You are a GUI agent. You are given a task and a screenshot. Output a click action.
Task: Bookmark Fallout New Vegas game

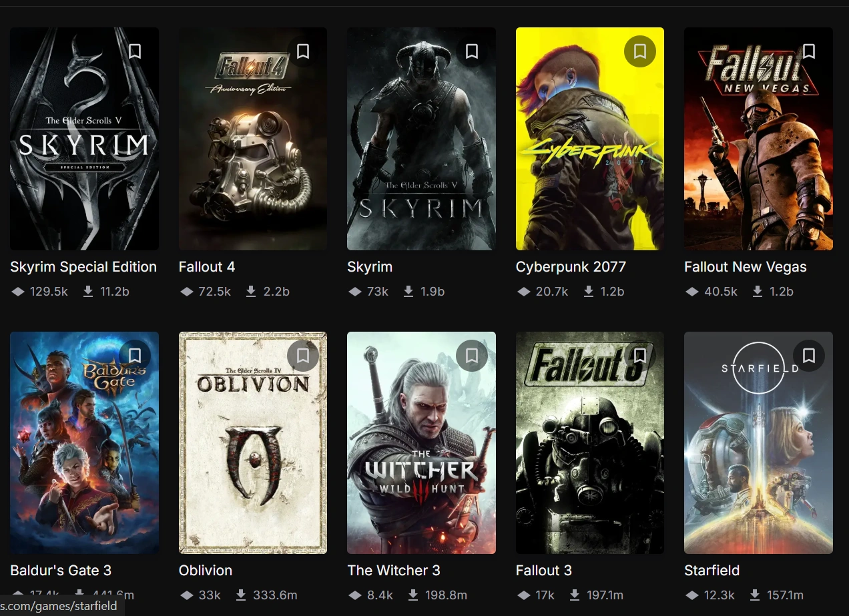pyautogui.click(x=808, y=51)
